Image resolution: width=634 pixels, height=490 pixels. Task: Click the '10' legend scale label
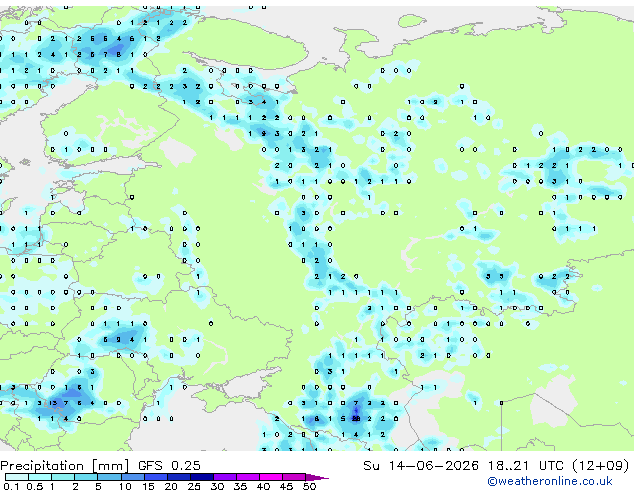tap(125, 486)
